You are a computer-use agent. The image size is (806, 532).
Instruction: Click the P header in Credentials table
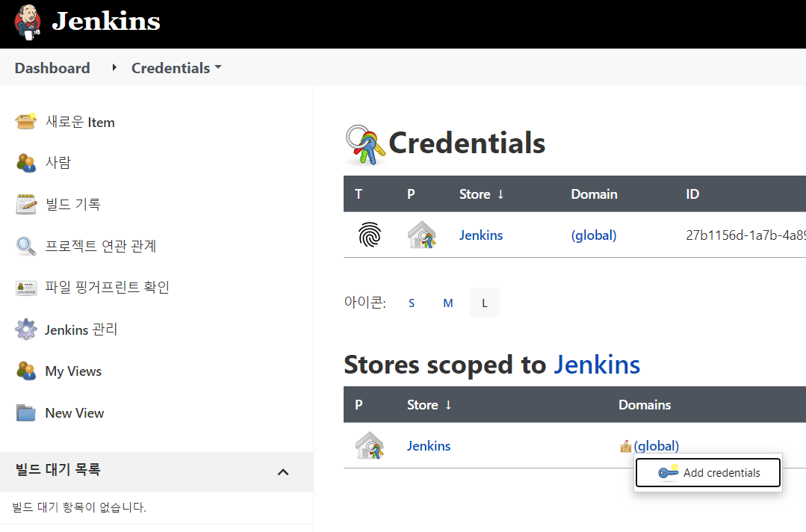[x=411, y=194]
